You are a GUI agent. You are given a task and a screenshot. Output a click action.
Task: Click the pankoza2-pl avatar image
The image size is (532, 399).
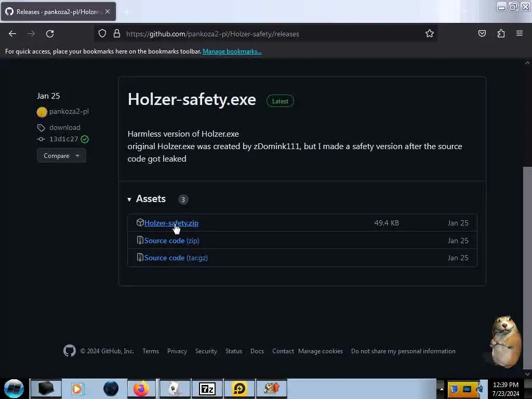42,112
